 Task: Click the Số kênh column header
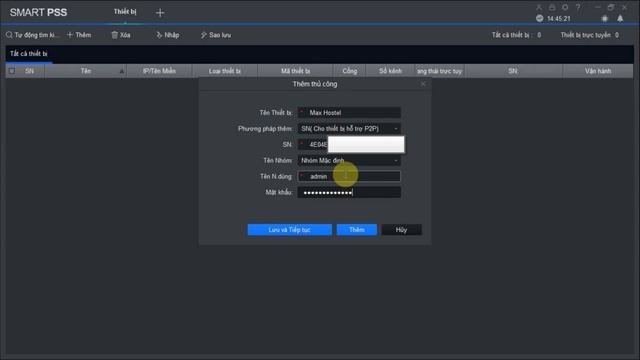[390, 71]
